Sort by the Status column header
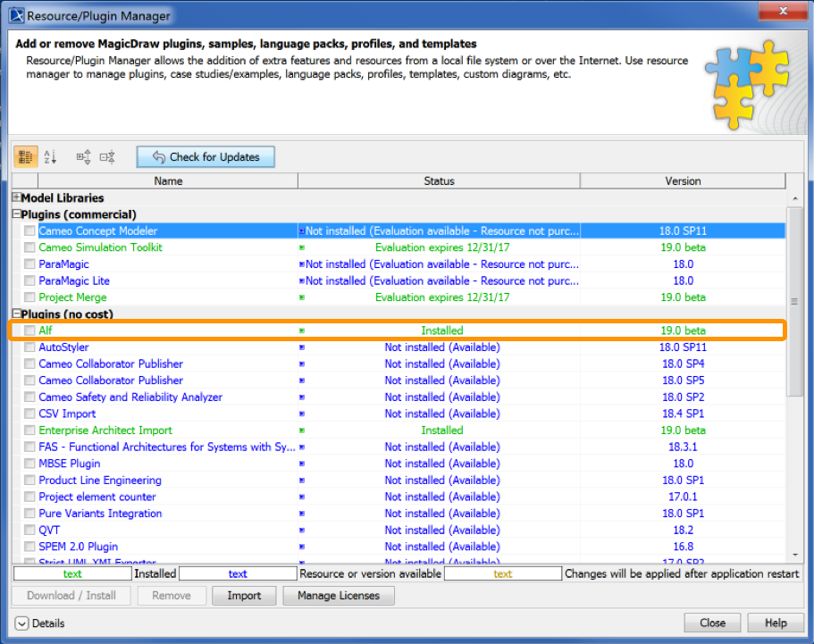 [x=439, y=180]
